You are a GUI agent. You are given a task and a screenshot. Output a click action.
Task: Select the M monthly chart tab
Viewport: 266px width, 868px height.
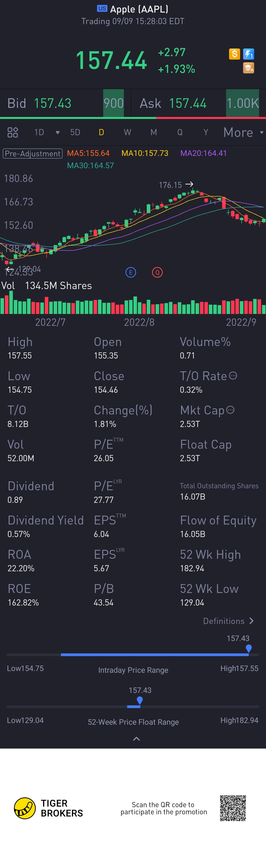pos(154,132)
